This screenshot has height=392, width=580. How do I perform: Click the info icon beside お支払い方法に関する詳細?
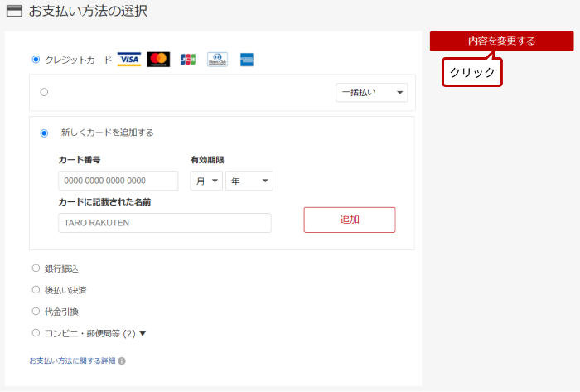[122, 361]
